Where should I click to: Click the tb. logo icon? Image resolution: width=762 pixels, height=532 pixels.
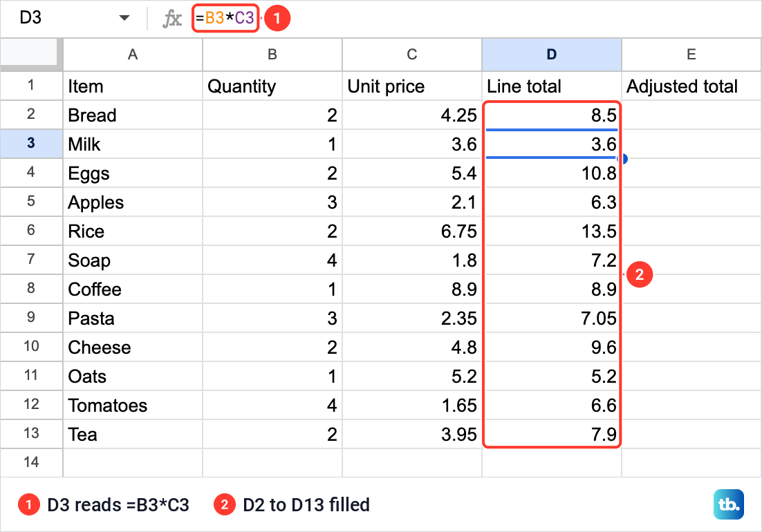coord(729,504)
